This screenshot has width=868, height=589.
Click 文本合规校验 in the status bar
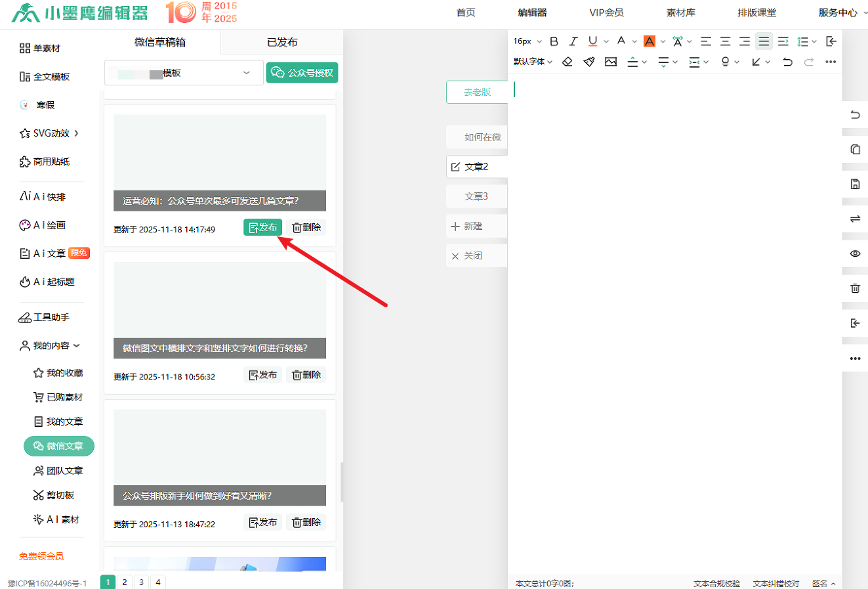tap(716, 583)
